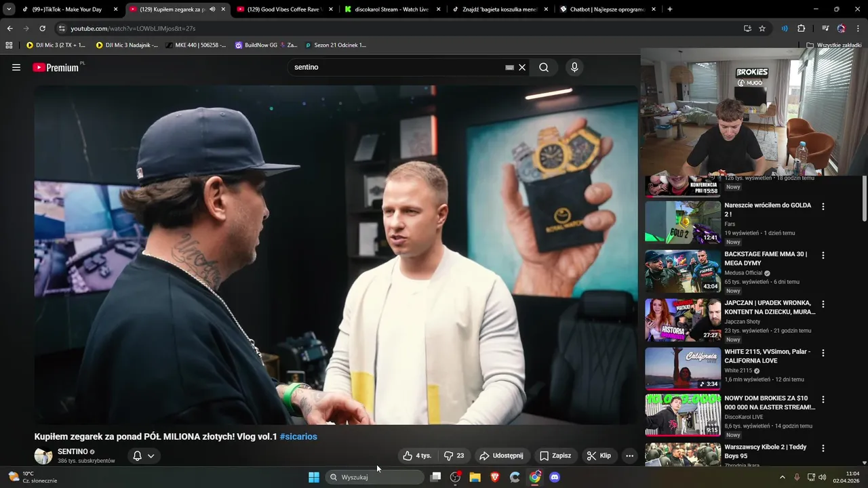Open options for Nareszcie wróciłem do GOLDA 2
This screenshot has height=488, width=868.
(823, 206)
